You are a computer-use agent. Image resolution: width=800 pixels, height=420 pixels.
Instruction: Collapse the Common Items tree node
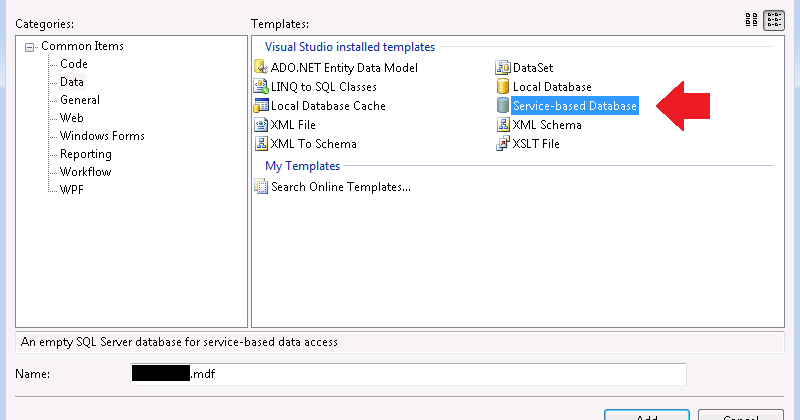point(30,47)
